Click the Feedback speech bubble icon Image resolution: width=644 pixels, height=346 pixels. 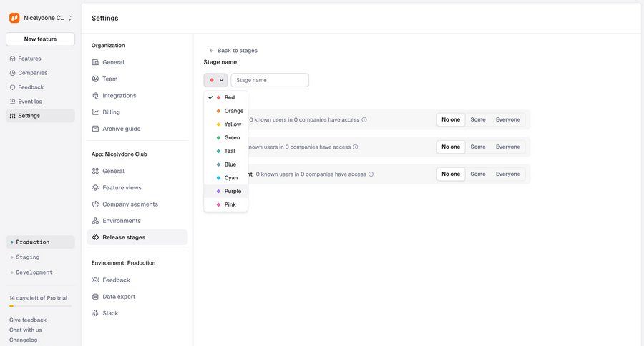12,87
